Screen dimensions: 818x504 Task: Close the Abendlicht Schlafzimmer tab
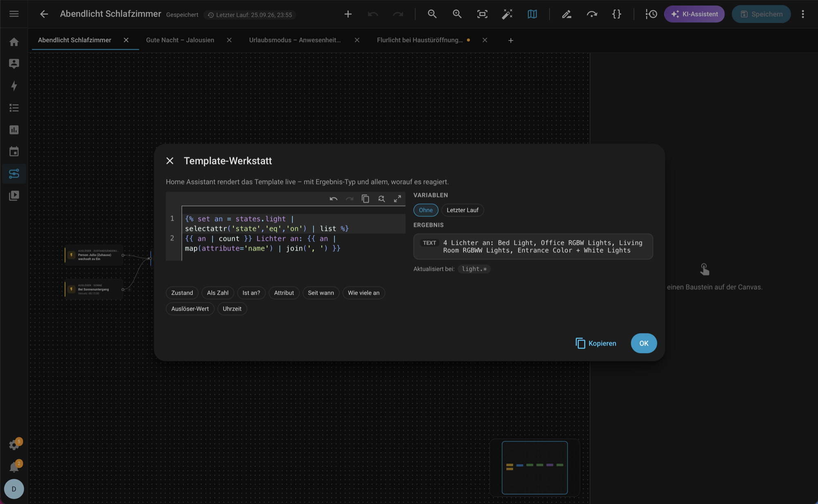coord(126,40)
